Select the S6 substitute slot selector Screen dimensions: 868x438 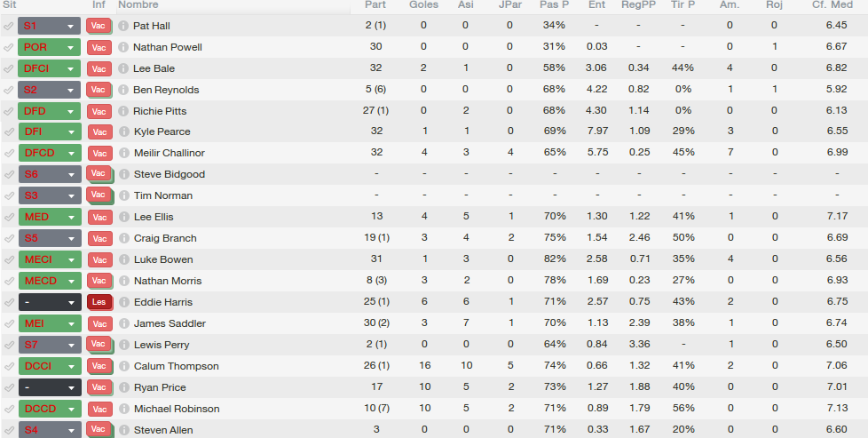pos(50,175)
